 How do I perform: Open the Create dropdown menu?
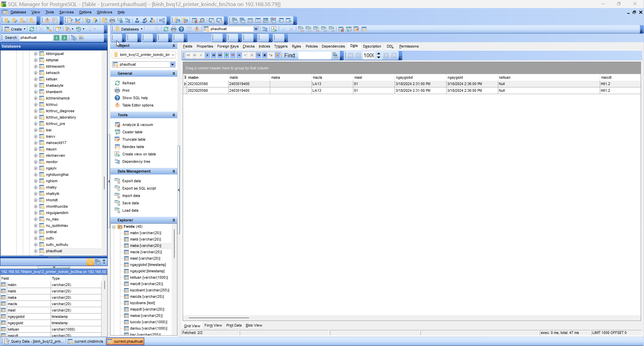(x=15, y=29)
